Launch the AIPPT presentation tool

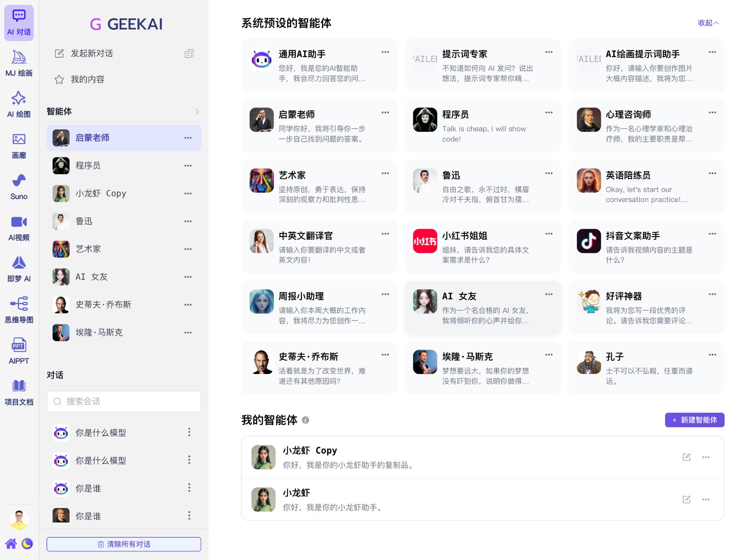click(19, 351)
